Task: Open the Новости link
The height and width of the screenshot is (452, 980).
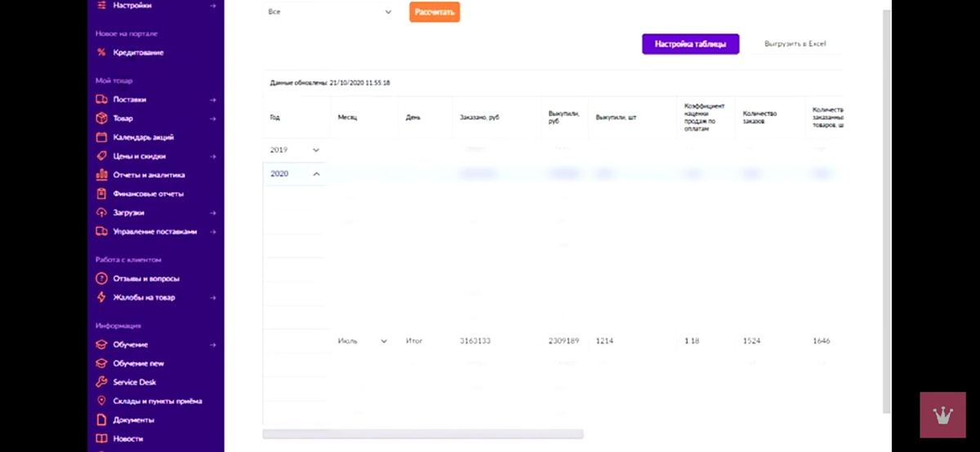Action: click(128, 438)
